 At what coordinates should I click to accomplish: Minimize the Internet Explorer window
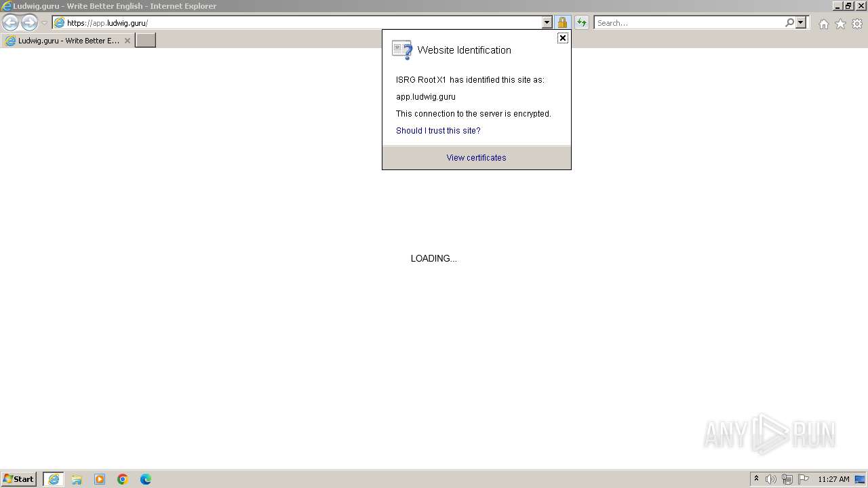pos(837,6)
